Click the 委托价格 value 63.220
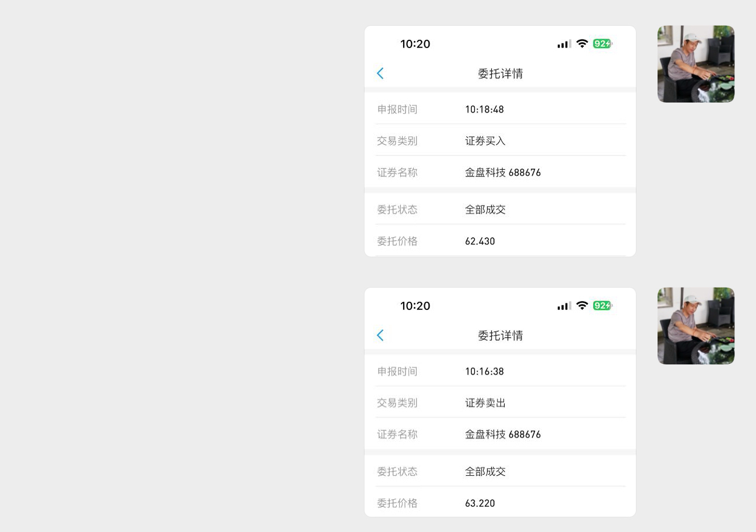This screenshot has height=532, width=756. 480,503
